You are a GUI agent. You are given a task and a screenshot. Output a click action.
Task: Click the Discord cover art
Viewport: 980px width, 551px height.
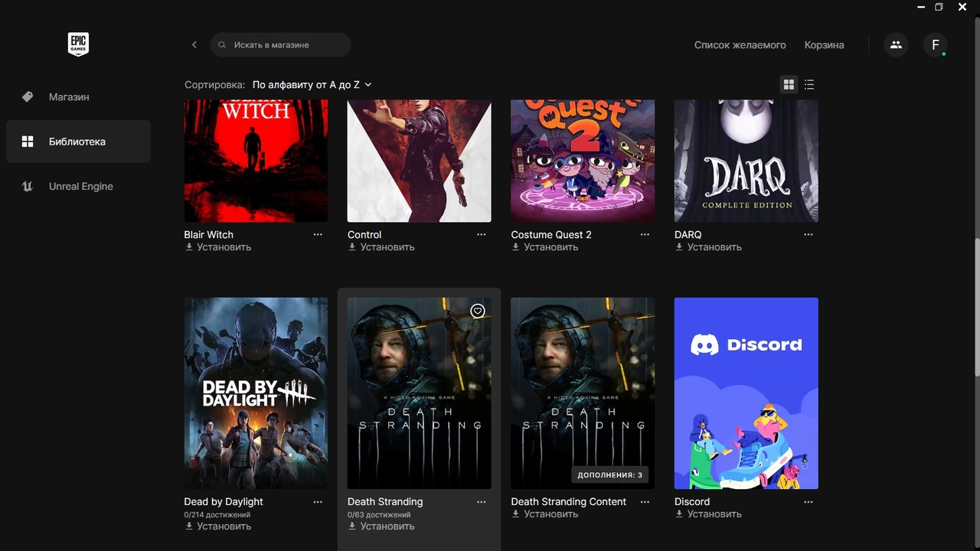[x=746, y=393]
